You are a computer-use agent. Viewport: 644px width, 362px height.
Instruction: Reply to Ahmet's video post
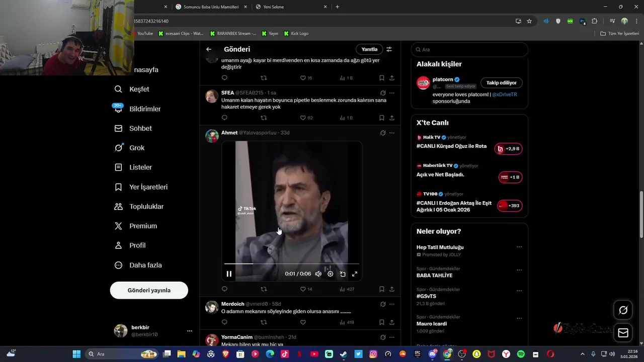224,289
